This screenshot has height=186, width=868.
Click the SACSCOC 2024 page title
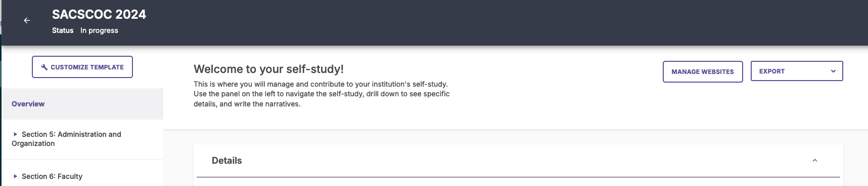[x=99, y=14]
